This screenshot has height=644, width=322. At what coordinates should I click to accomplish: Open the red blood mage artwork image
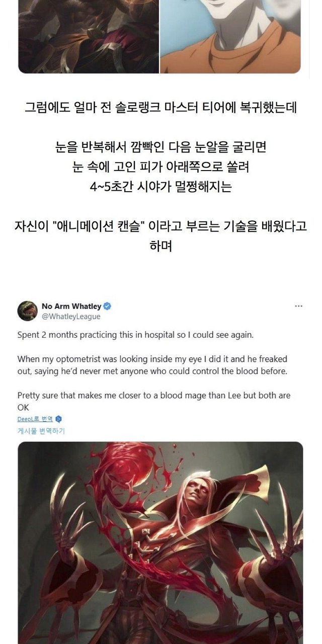pyautogui.click(x=160, y=542)
